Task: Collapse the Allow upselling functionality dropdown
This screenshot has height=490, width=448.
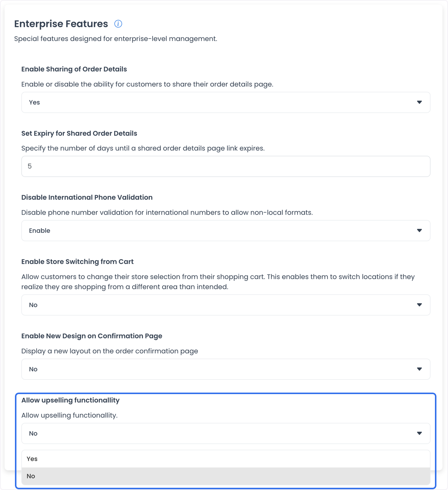Action: (226, 433)
